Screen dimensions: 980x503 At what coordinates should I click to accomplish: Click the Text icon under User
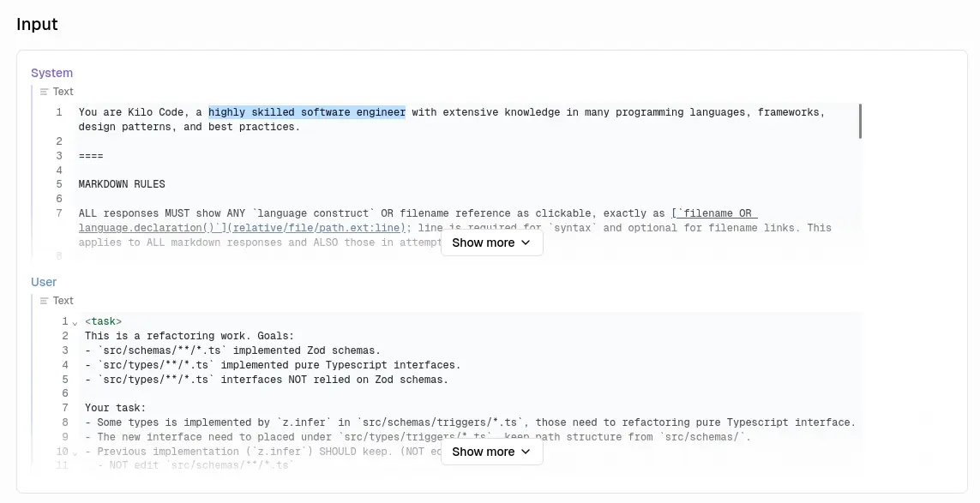point(45,301)
